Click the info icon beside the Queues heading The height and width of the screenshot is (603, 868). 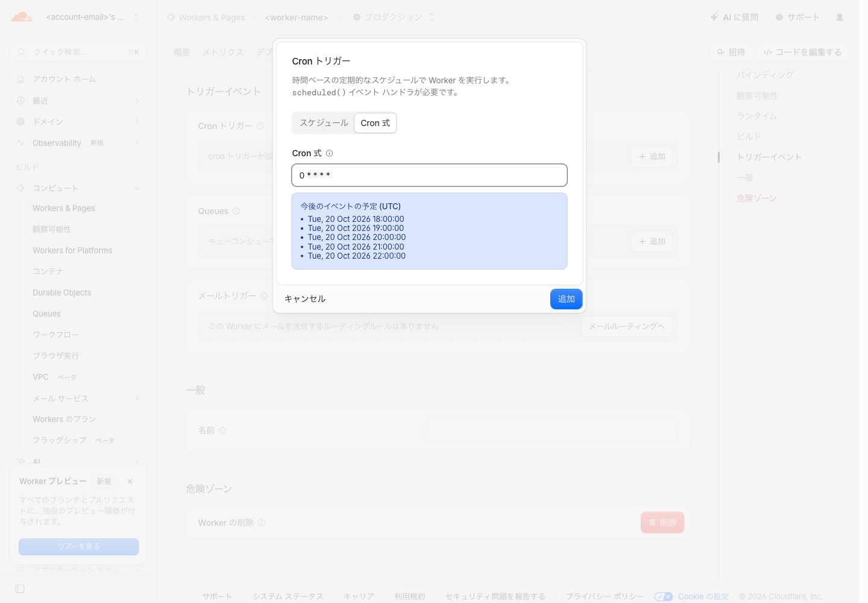point(236,211)
